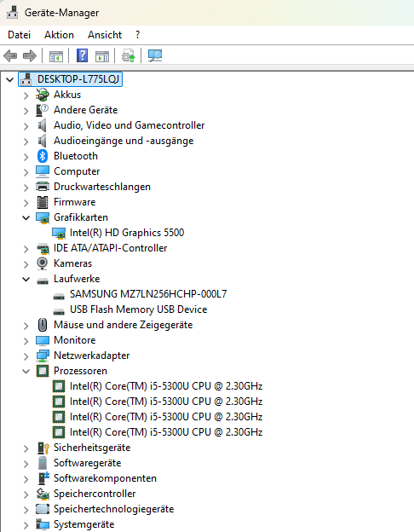Collapse the Grafikkarten node
Viewport: 414px width, 532px height.
point(26,217)
